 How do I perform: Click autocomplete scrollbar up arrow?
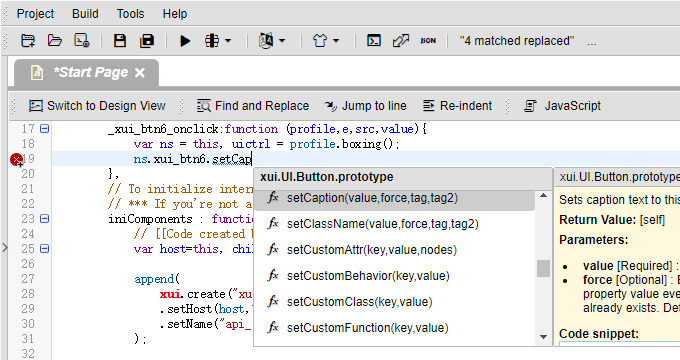point(543,196)
